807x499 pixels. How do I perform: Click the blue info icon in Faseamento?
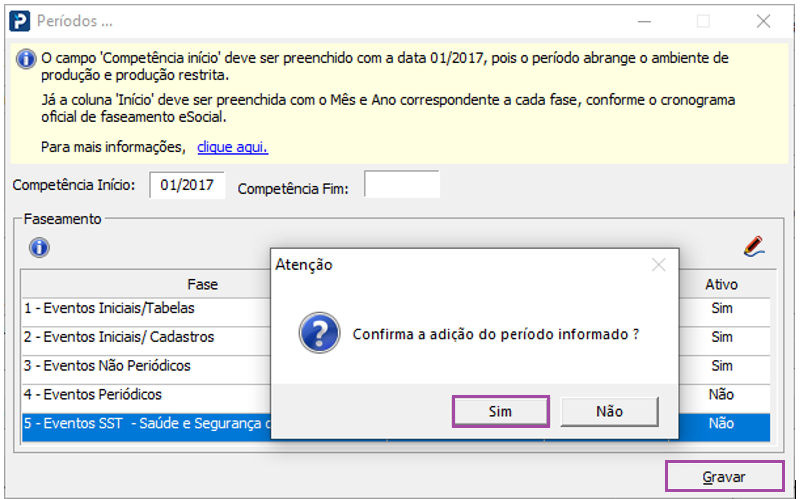[x=39, y=247]
